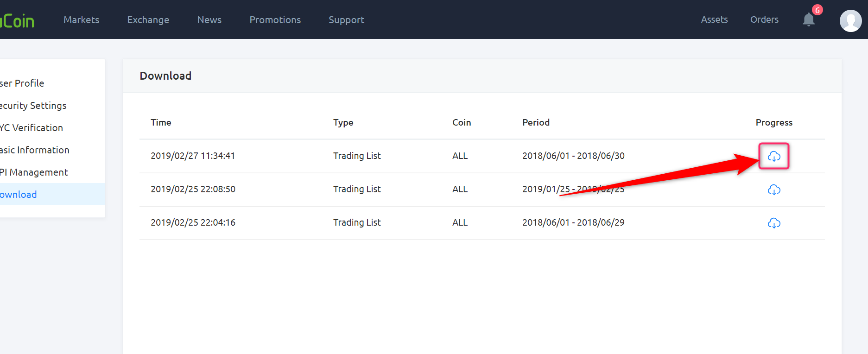
Task: Open KYC Verification in sidebar
Action: (32, 128)
